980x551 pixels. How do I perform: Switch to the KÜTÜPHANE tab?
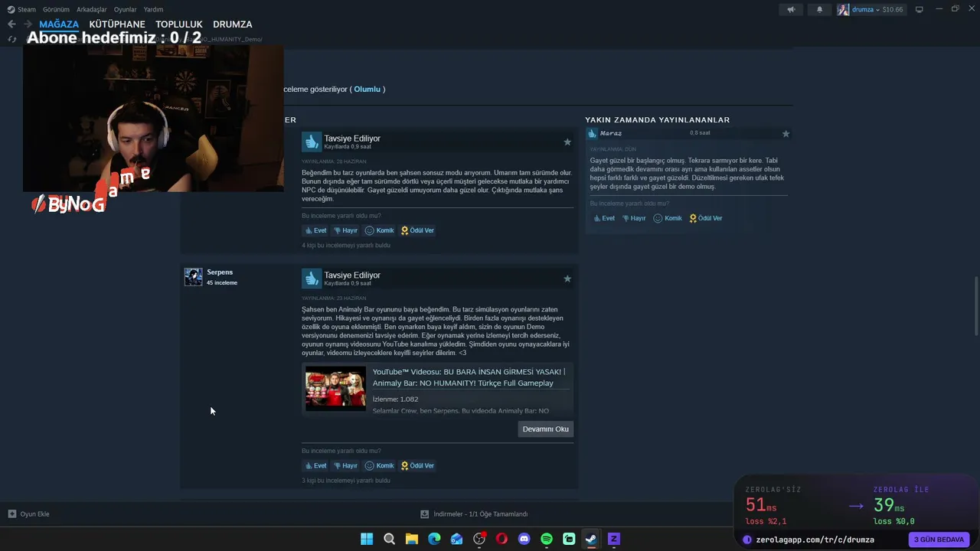(117, 24)
